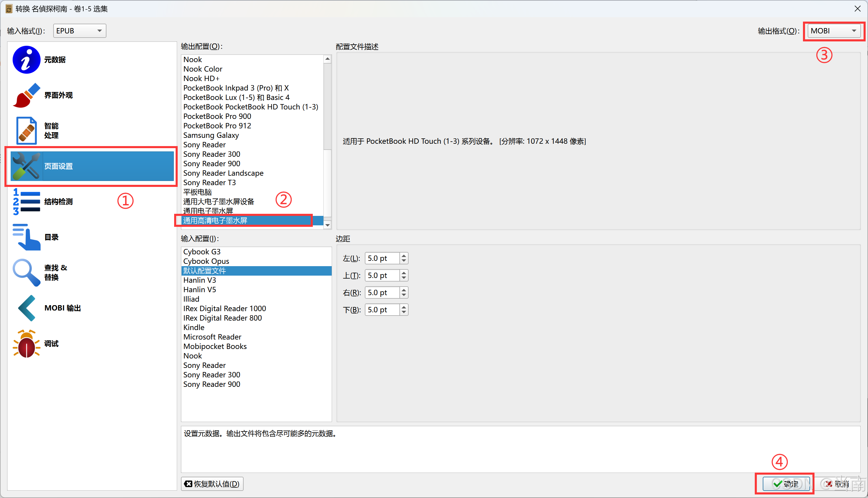Select Nook Color output profile
This screenshot has height=498, width=868.
(203, 69)
